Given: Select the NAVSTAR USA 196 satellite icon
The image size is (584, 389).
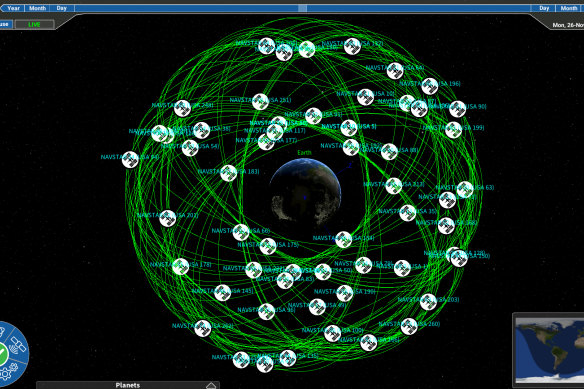Looking at the screenshot, I should point(429,86).
